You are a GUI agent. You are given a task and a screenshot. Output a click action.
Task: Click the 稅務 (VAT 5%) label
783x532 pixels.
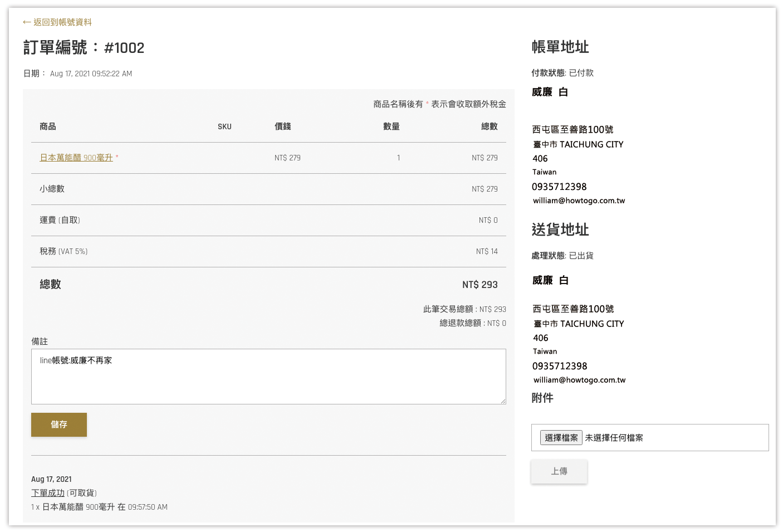[x=63, y=251]
